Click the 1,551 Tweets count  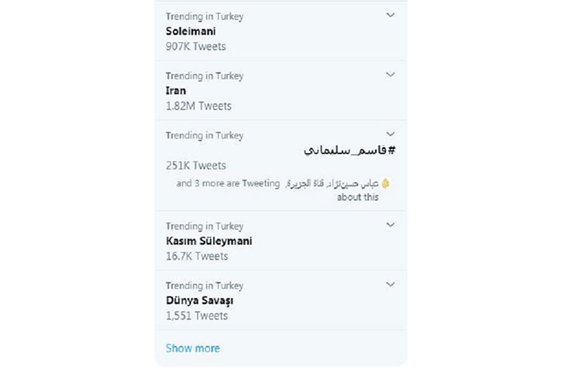[197, 316]
